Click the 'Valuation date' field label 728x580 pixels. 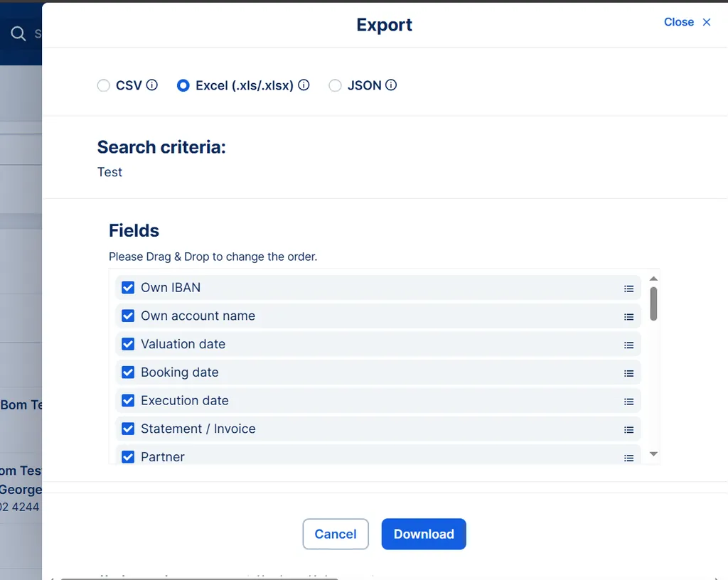click(183, 344)
